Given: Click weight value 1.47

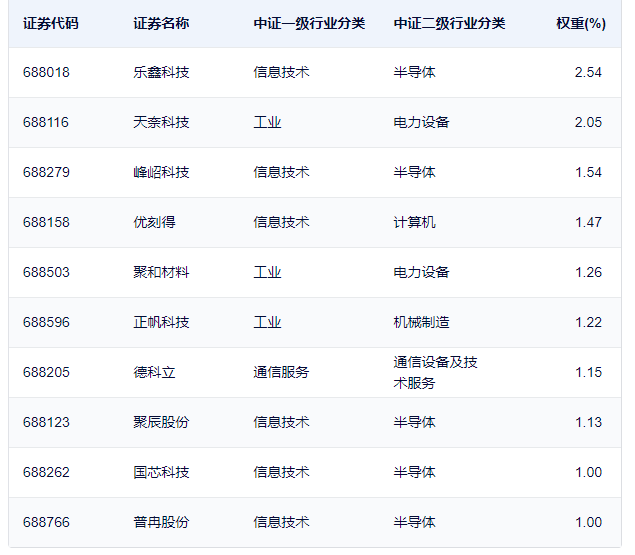Looking at the screenshot, I should (x=589, y=222).
